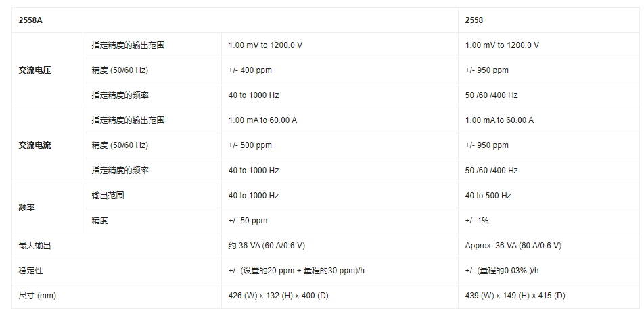Click the 2558A column header
This screenshot has height=318, width=644.
tap(31, 20)
